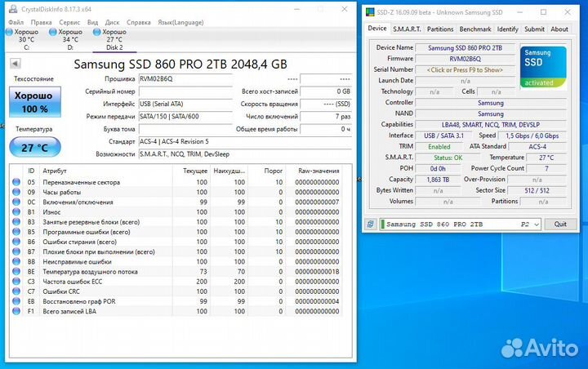Image resolution: width=588 pixels, height=369 pixels.
Task: Click the blue status icon for attribute F1
Action: click(16, 311)
